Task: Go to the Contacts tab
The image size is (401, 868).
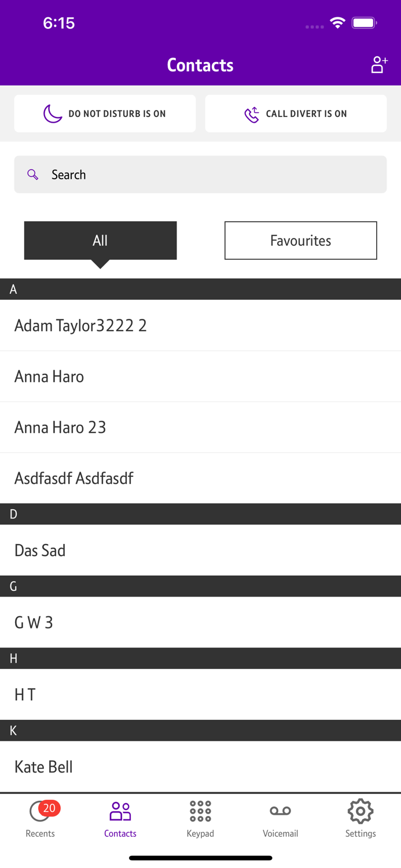Action: coord(120,818)
